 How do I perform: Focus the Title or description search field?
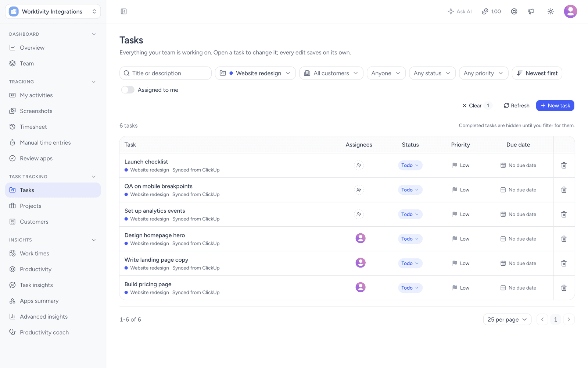click(165, 73)
